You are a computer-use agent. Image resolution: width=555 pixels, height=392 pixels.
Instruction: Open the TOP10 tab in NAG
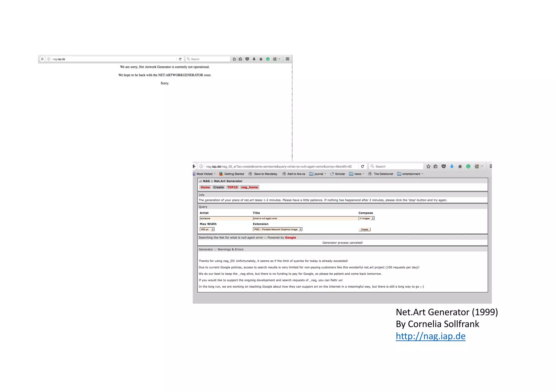click(232, 187)
